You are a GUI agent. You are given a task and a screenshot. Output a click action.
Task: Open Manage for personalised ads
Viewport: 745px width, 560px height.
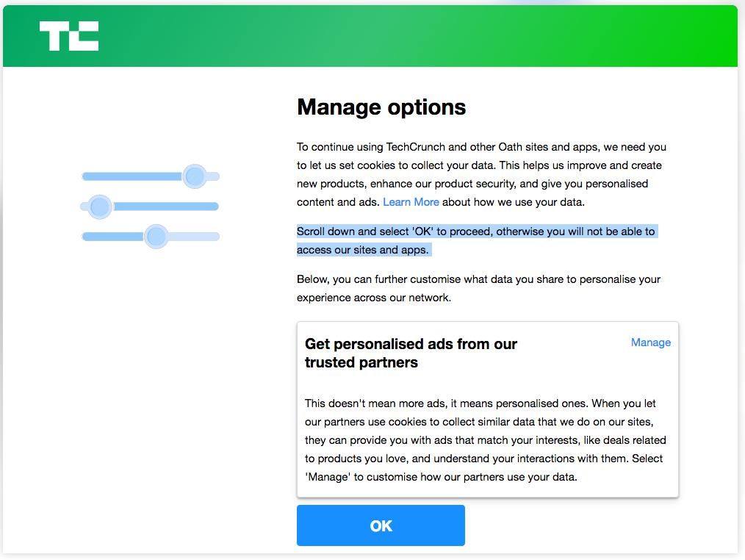pos(650,342)
